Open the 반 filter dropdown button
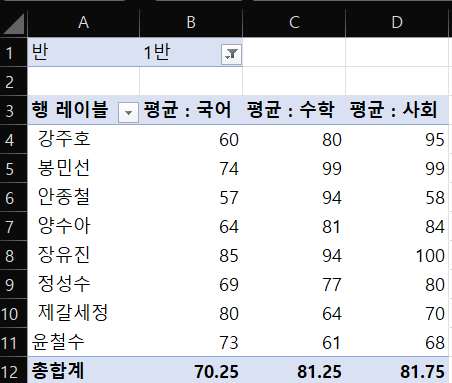Image resolution: width=452 pixels, height=383 pixels. click(231, 54)
